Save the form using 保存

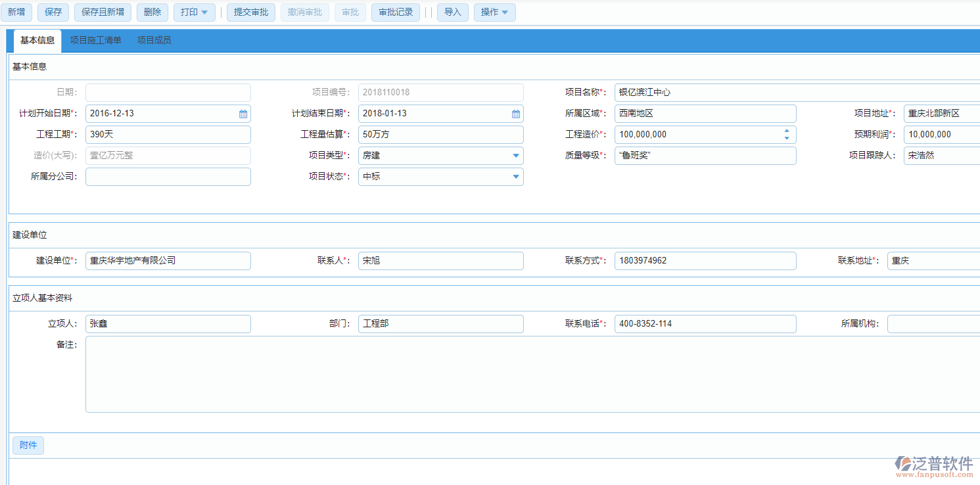53,12
